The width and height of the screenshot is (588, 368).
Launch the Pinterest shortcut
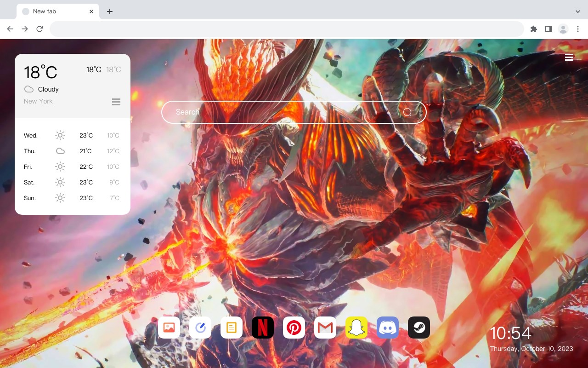click(x=294, y=328)
